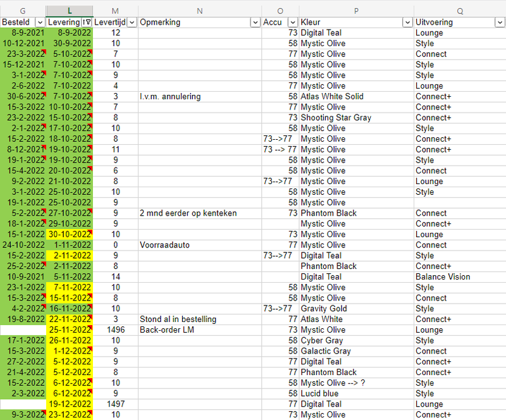The height and width of the screenshot is (420, 506).
Task: Select the Kleur header cell
Action: pos(356,22)
